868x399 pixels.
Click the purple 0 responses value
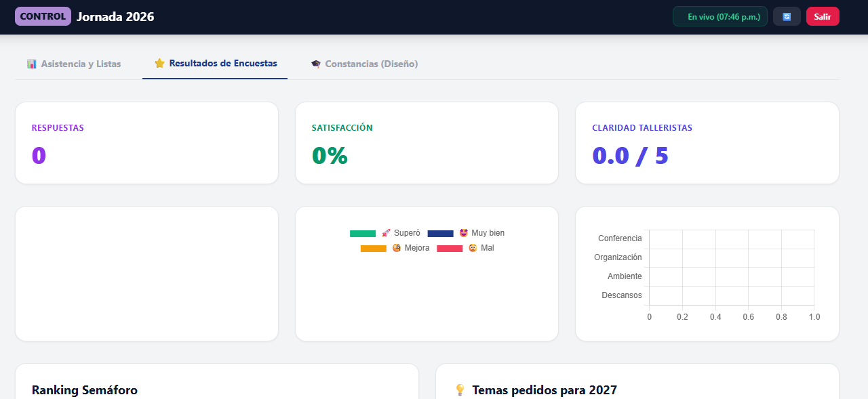39,156
